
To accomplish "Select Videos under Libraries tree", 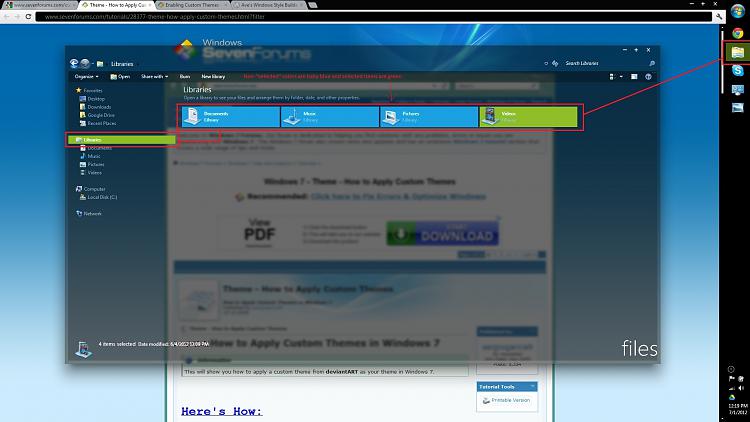I will coord(90,172).
